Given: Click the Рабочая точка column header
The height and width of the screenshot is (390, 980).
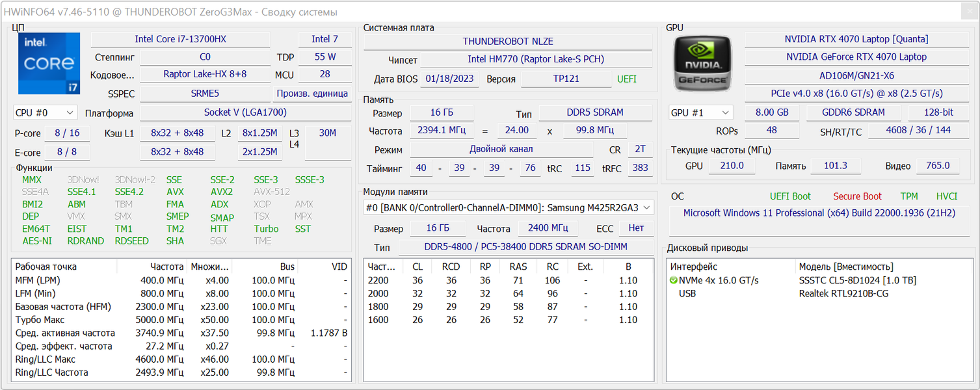Looking at the screenshot, I should click(x=46, y=266).
